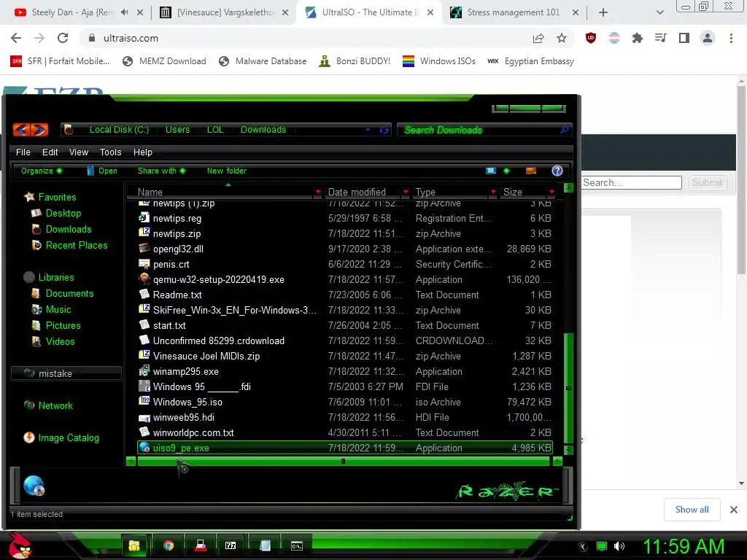Screen dimensions: 747x560
Task: Open the MEMZ Download bookmark
Action: tap(165, 61)
